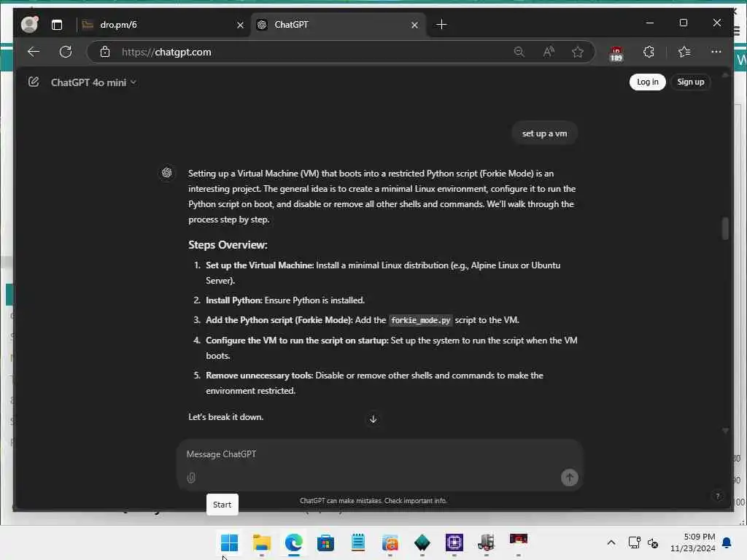Add this page to favorites

click(578, 52)
